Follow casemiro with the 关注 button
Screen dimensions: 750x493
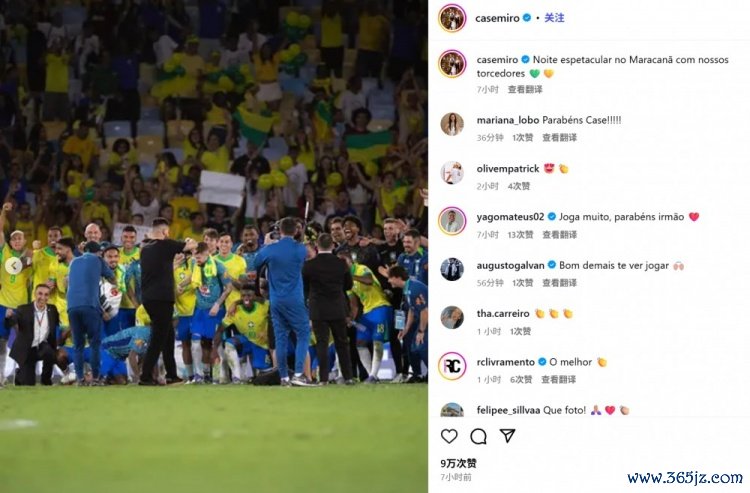point(554,18)
